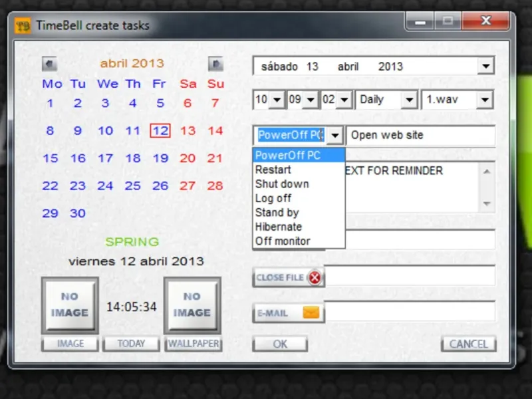This screenshot has width=532, height=399.
Task: Select day 17 in the calendar
Action: click(x=105, y=158)
